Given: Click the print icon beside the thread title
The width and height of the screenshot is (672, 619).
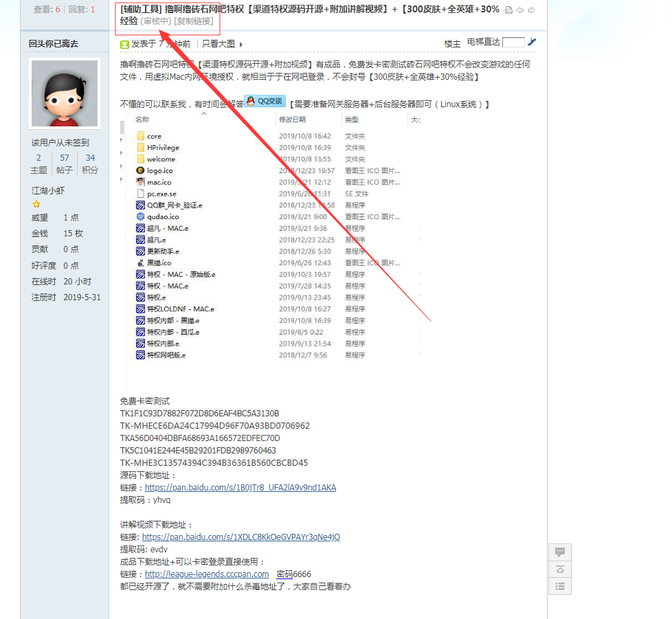Looking at the screenshot, I should 508,10.
